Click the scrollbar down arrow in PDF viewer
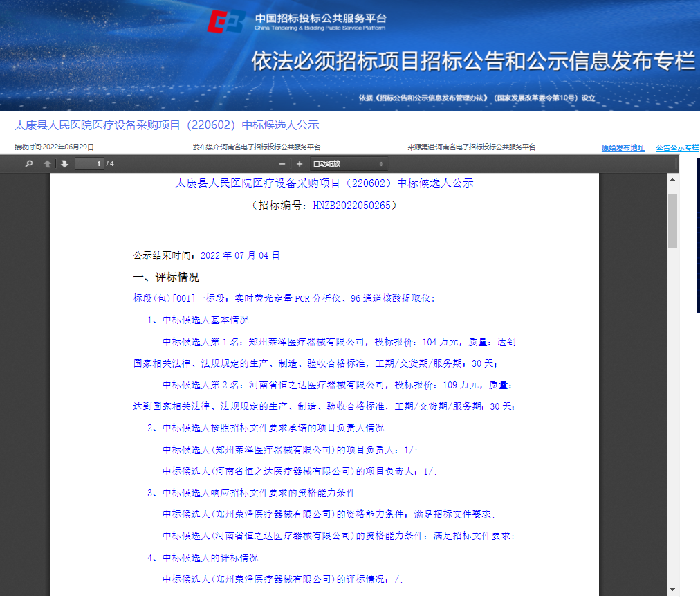700x598 pixels. 672,589
